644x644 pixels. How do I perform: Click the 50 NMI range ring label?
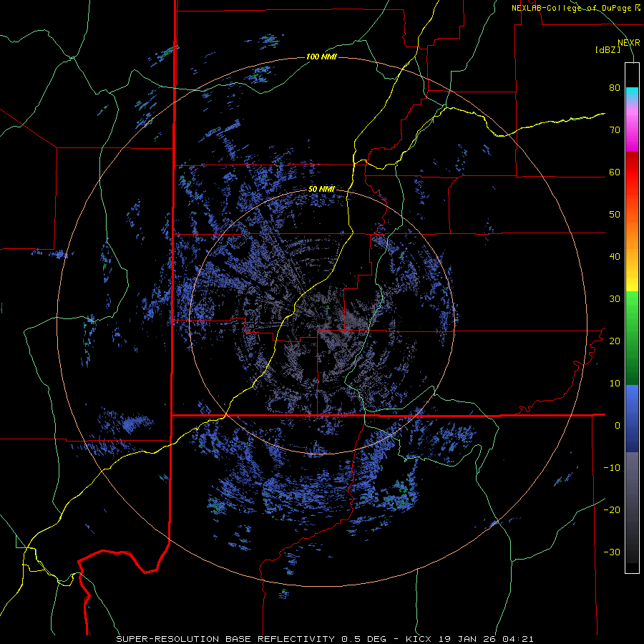(x=321, y=190)
